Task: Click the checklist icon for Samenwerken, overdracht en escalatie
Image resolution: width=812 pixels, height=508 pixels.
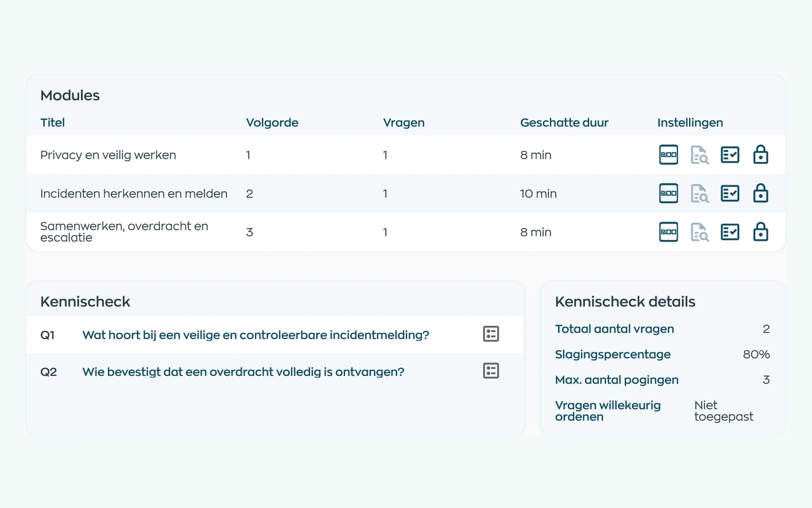Action: (x=730, y=232)
